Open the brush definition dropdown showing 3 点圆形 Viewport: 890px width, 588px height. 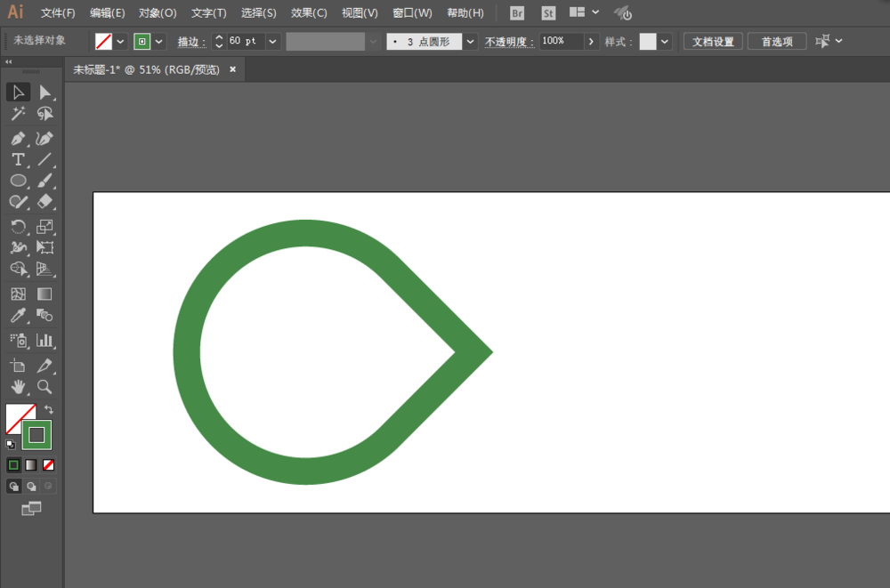click(469, 41)
